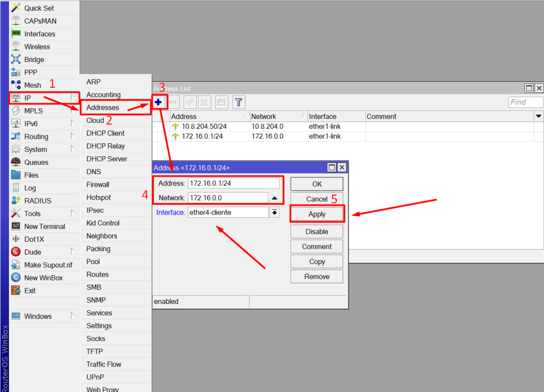Click disable X icon in Address List toolbar
The height and width of the screenshot is (392, 544).
pyautogui.click(x=205, y=103)
